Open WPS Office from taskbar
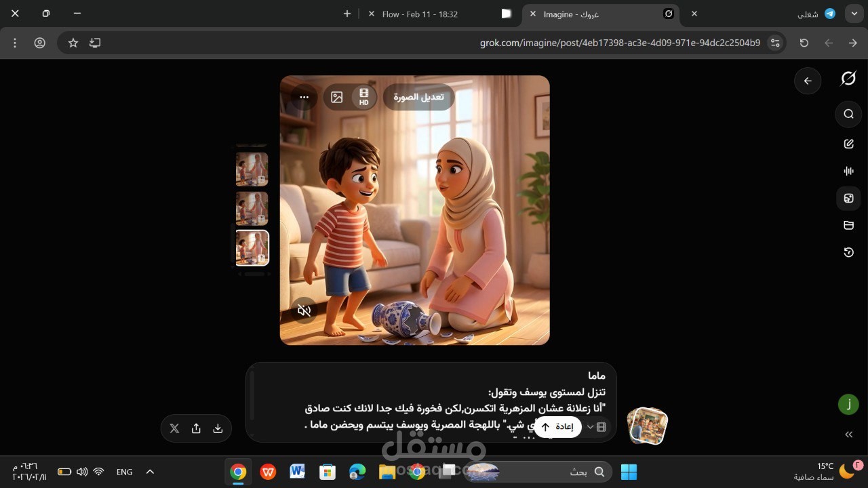The height and width of the screenshot is (488, 868). point(268,472)
